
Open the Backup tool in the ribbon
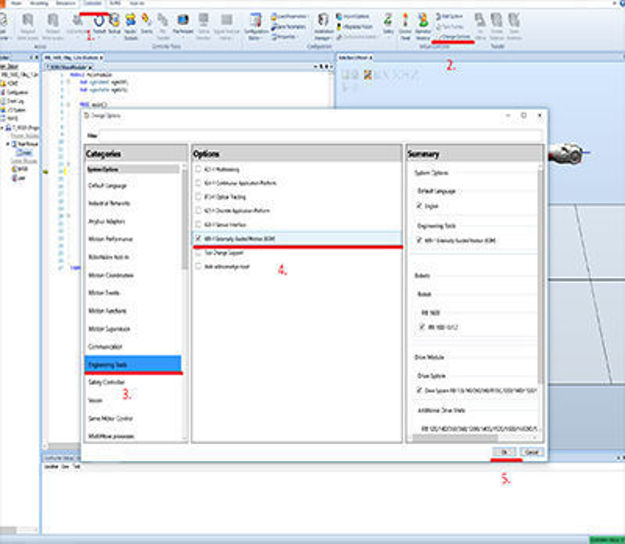(x=116, y=21)
